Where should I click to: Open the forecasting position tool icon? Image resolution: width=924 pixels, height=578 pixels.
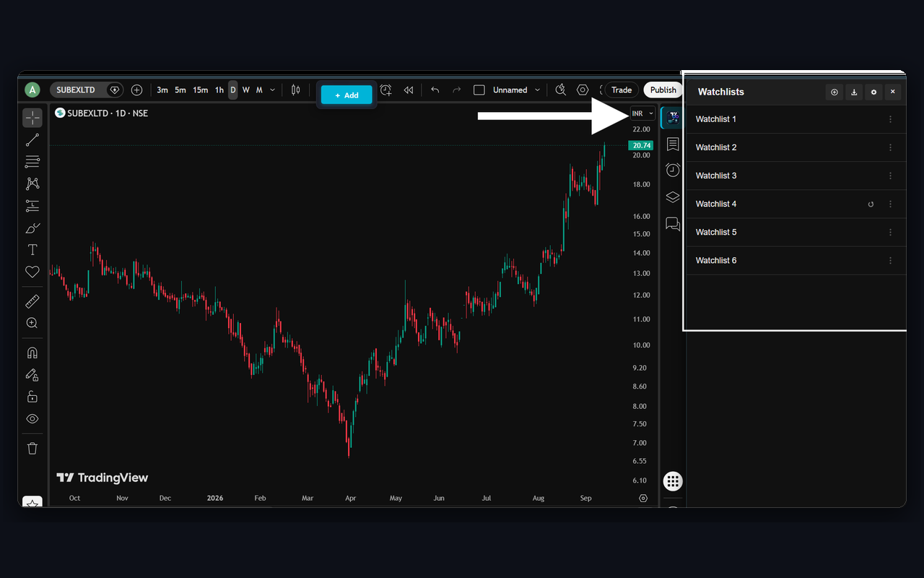[32, 206]
